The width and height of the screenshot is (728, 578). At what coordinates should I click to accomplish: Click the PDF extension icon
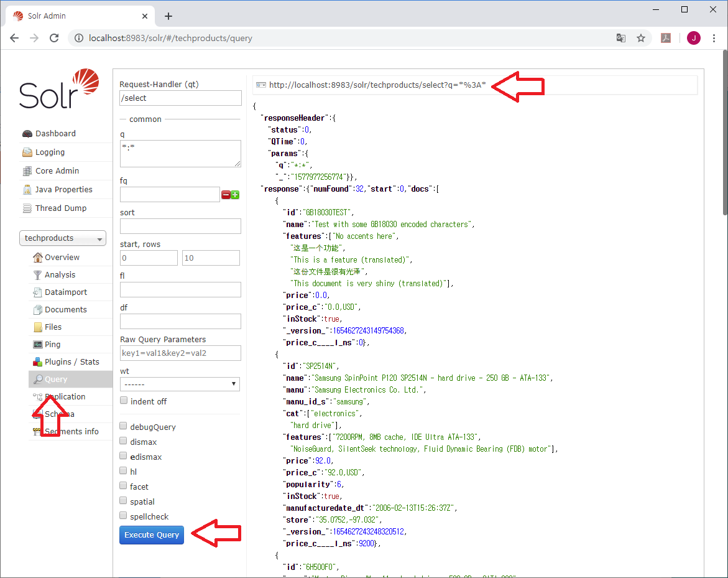pos(666,38)
